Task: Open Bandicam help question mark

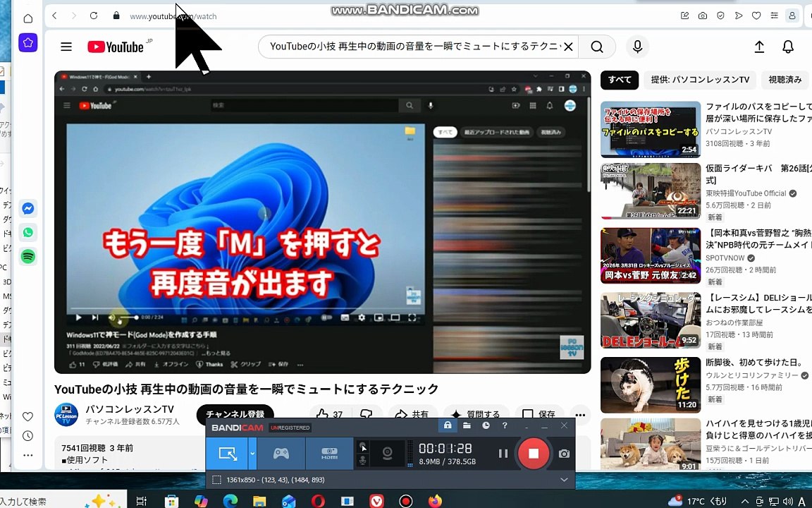Action: coord(505,425)
